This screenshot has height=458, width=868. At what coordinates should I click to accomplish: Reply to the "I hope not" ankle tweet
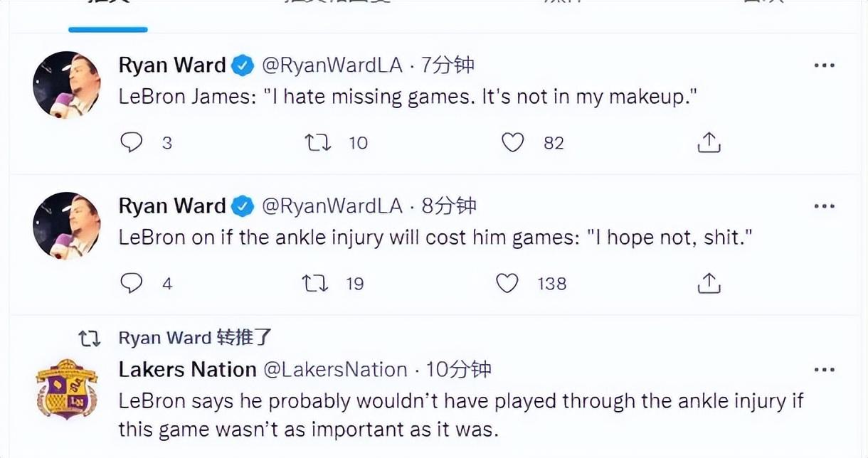click(132, 284)
